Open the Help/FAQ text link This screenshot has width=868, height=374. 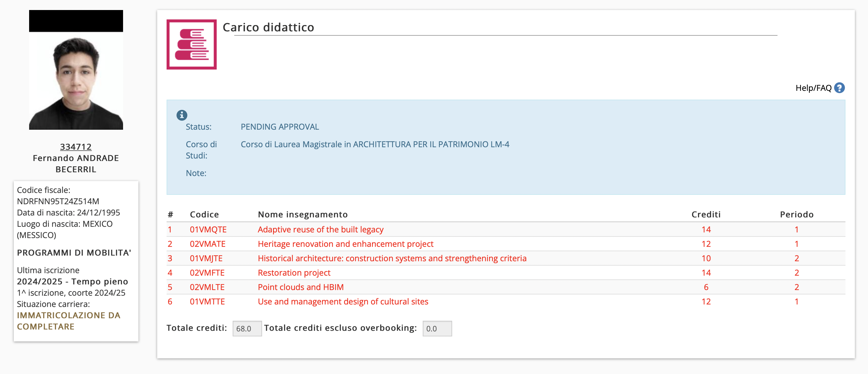813,88
